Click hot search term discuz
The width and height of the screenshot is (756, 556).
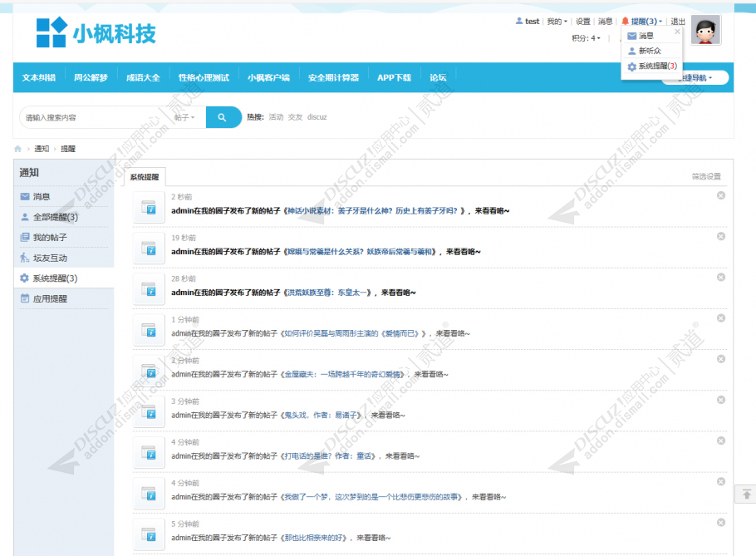pyautogui.click(x=317, y=117)
